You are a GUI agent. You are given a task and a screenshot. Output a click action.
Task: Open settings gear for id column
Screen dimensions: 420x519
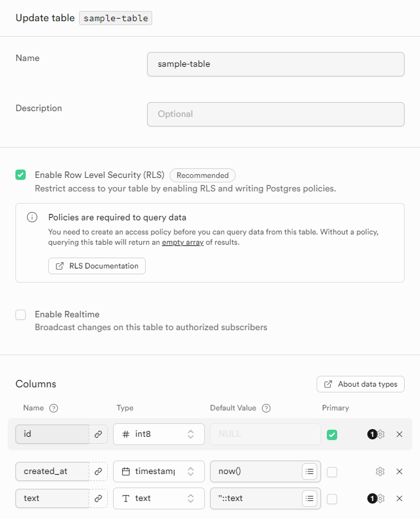click(x=380, y=434)
